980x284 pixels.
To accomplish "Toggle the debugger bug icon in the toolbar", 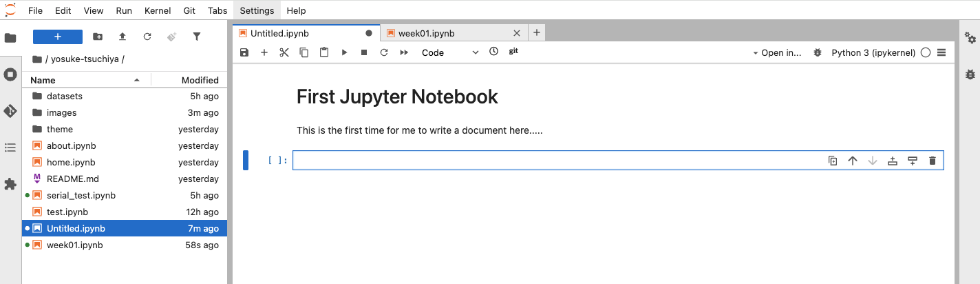I will 818,52.
